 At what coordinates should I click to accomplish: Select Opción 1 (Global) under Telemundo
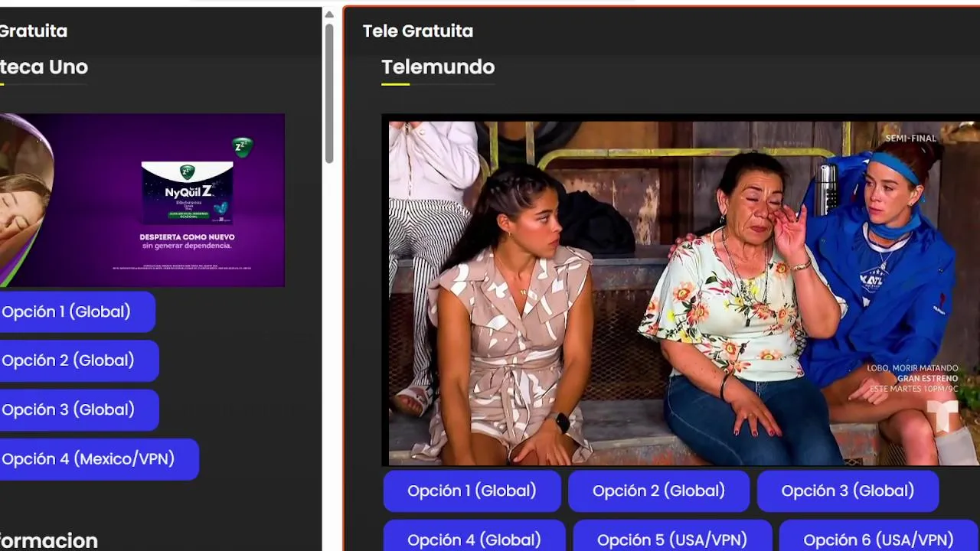[x=472, y=491]
